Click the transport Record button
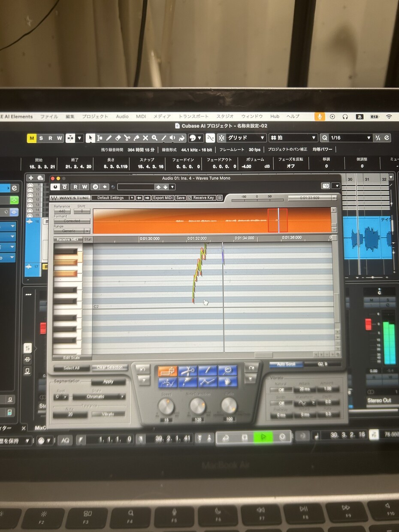399x532 pixels. (x=282, y=437)
